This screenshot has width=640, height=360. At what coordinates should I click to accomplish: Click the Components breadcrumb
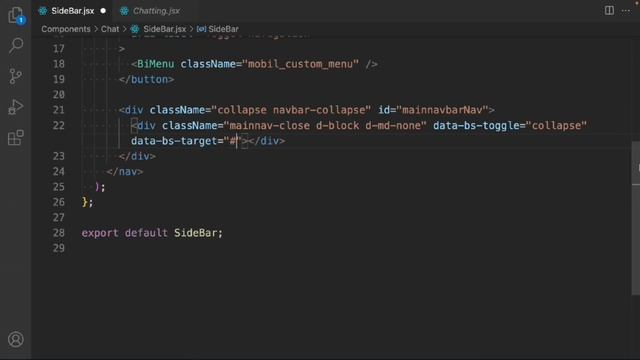[x=66, y=29]
